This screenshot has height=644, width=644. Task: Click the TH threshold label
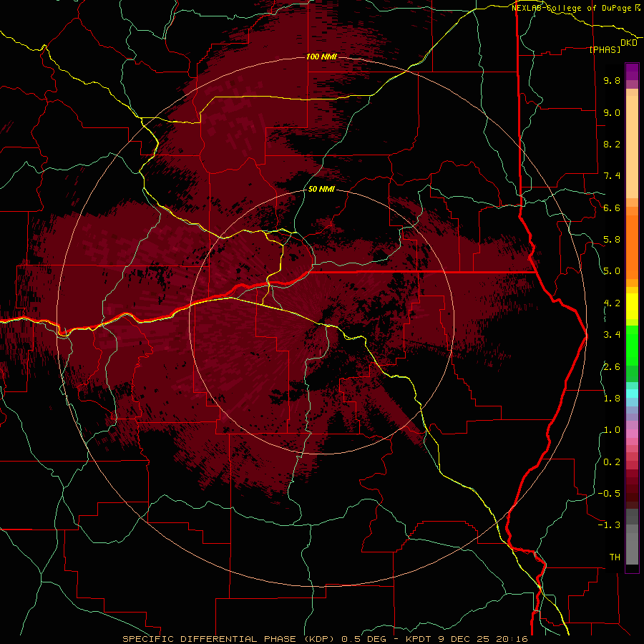tap(615, 557)
